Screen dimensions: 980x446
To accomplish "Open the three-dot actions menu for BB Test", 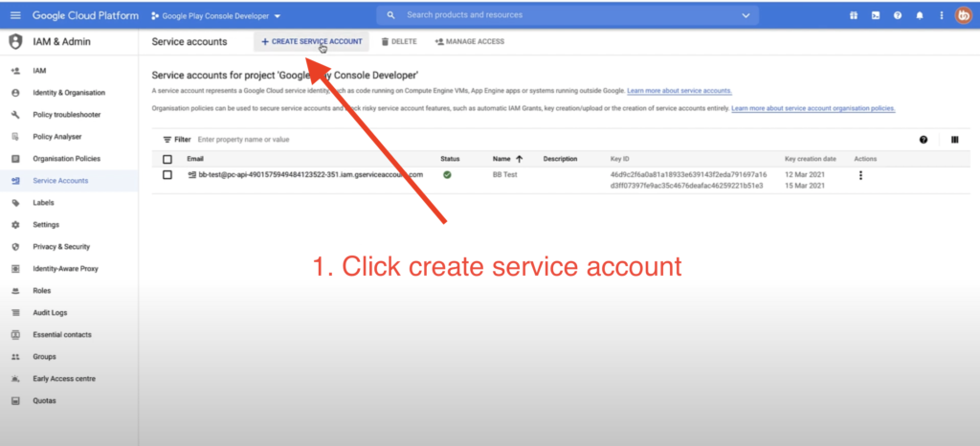I will click(861, 175).
